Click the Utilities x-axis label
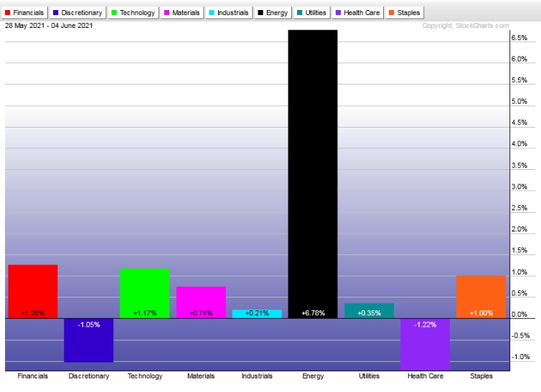 370,376
